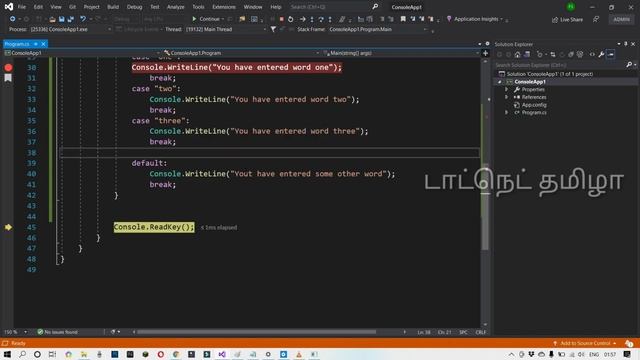640x360 pixels.
Task: Collapse the ConsoleApp1 project node
Action: (x=500, y=82)
